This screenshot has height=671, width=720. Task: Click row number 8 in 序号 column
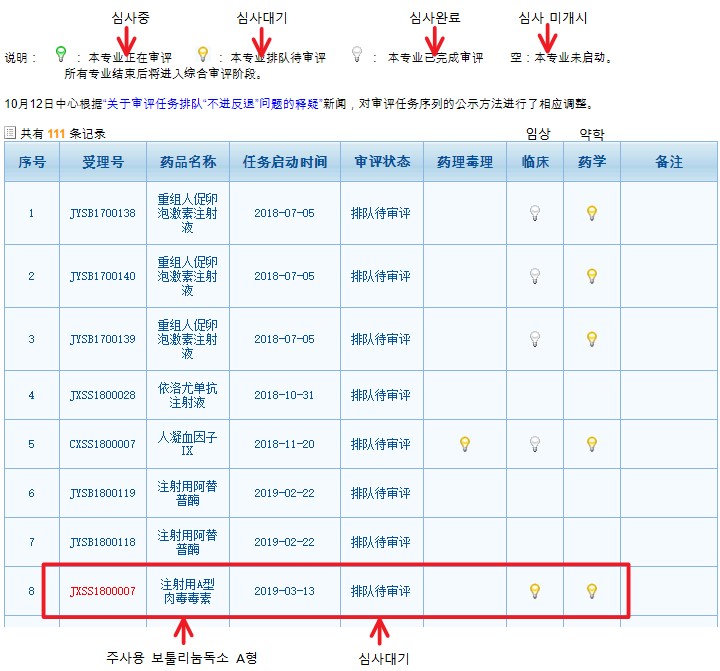tap(31, 591)
